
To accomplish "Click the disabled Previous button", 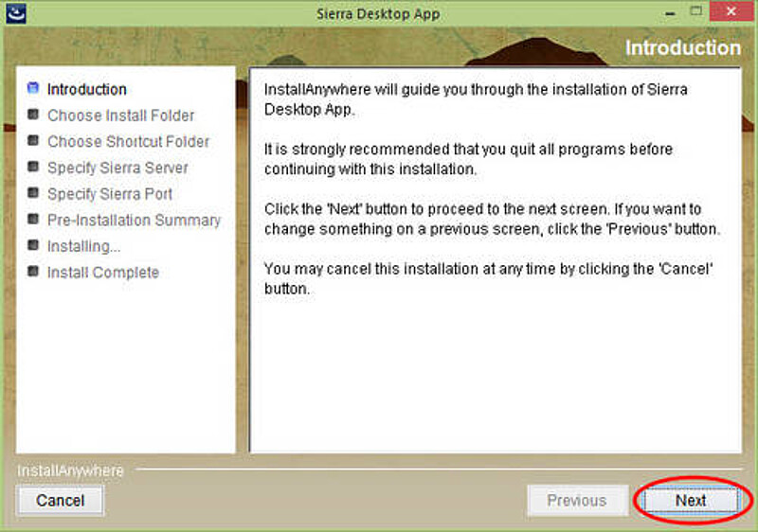I will [x=577, y=501].
